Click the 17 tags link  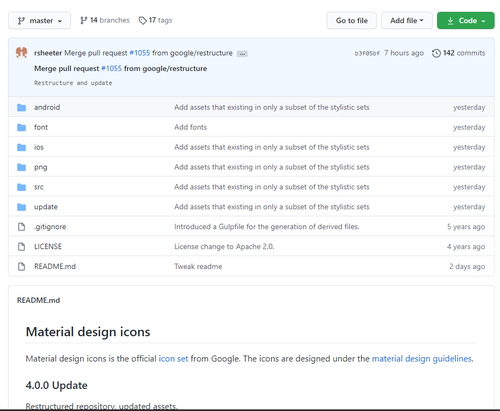pos(155,20)
